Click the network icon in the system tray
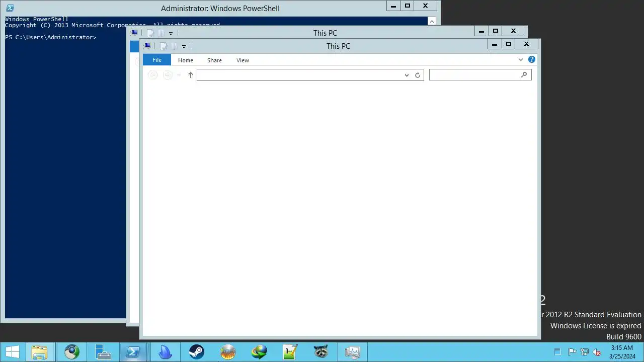644x362 pixels. [585, 352]
